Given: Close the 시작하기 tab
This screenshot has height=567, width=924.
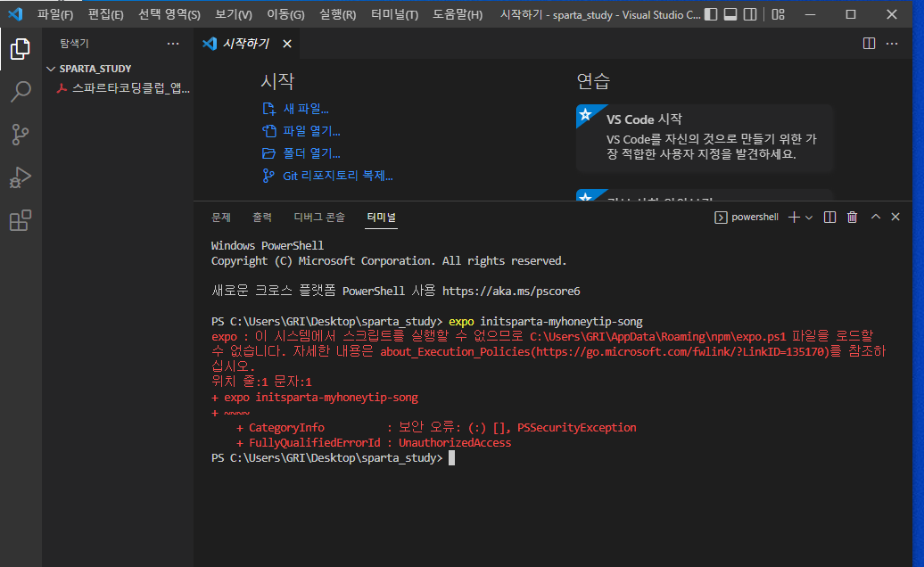Looking at the screenshot, I should click(x=287, y=44).
